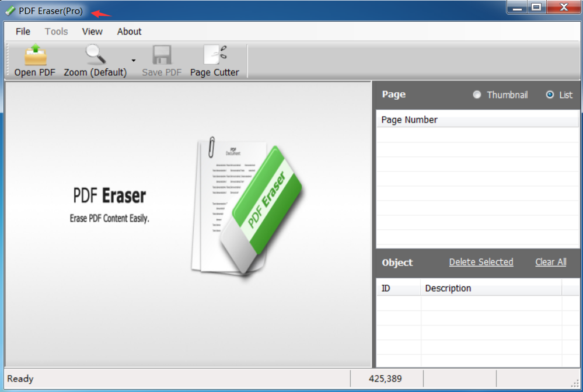Viewport: 583px width, 392px height.
Task: Click the Erase PDF Content Easily tagline
Action: point(109,219)
